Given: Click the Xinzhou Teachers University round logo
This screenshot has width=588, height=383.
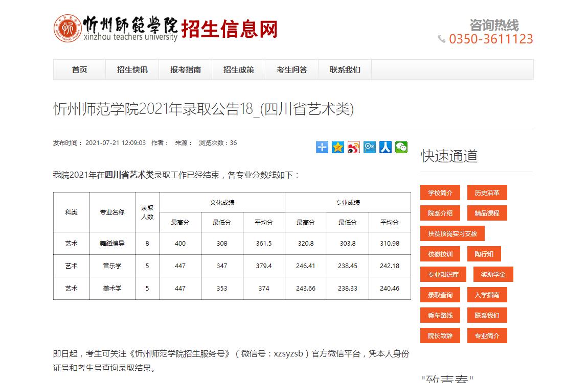Looking at the screenshot, I should pos(67,29).
